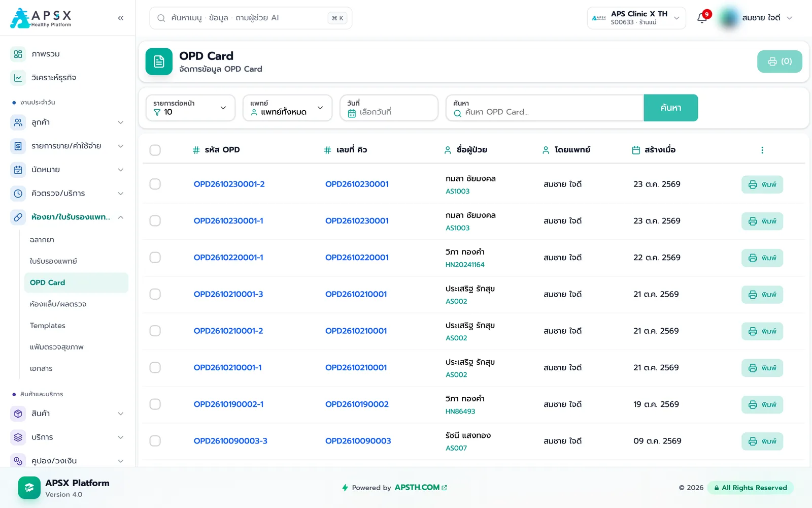The height and width of the screenshot is (508, 812).
Task: Check the row OPD2610190002-1 checkbox
Action: 155,404
